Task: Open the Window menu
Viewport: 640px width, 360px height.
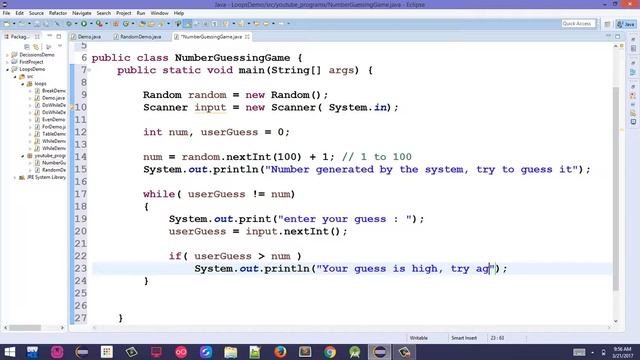Action: 159,13
